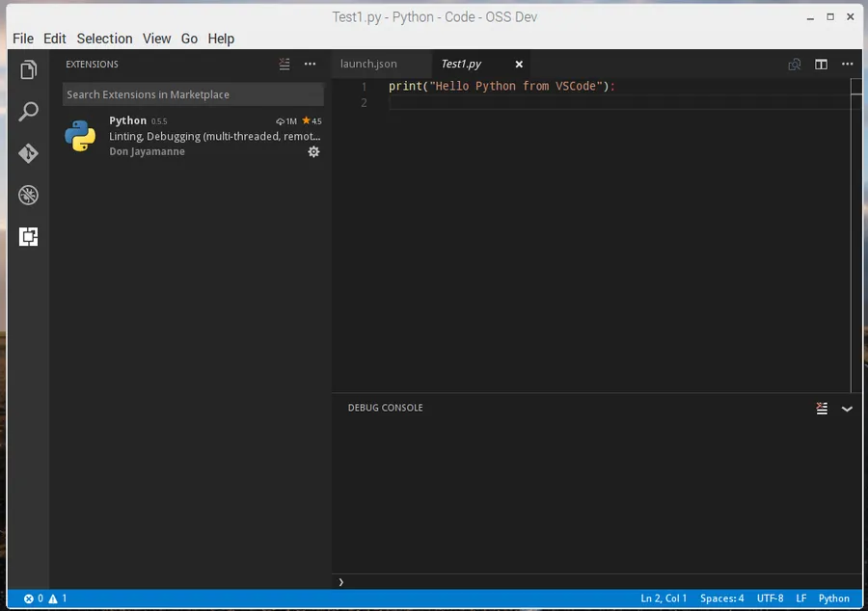Click Ln 2, Col 1 in status bar
This screenshot has width=868, height=611.
point(664,598)
